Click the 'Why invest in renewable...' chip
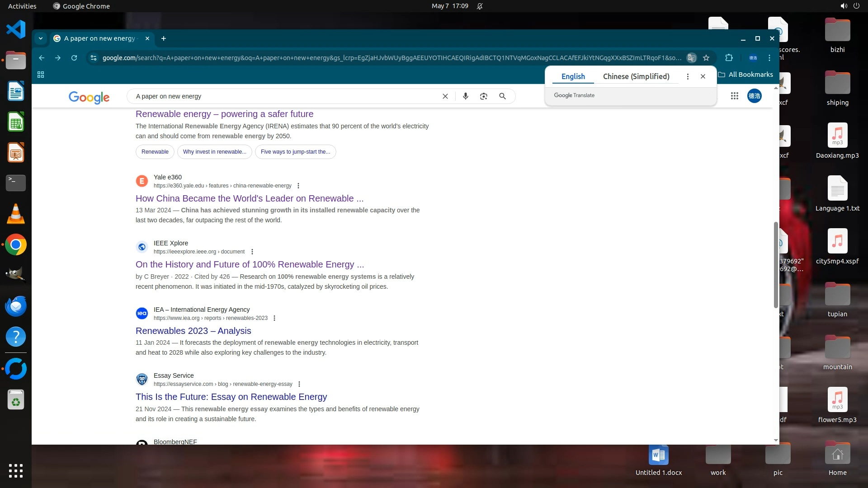The height and width of the screenshot is (488, 868). coord(214,152)
